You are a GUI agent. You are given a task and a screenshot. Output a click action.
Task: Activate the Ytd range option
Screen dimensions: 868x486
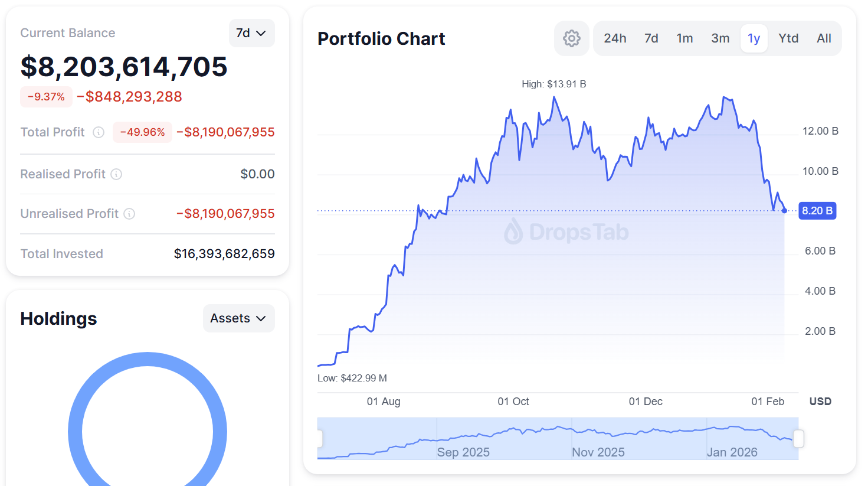click(x=788, y=38)
